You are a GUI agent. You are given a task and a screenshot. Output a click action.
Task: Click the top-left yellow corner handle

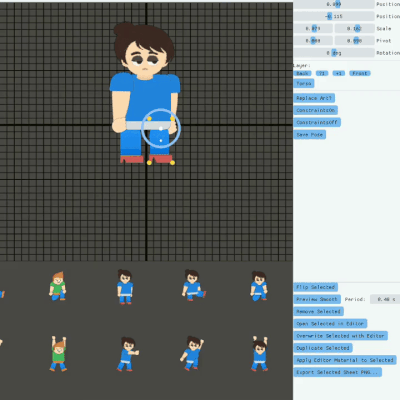149,119
